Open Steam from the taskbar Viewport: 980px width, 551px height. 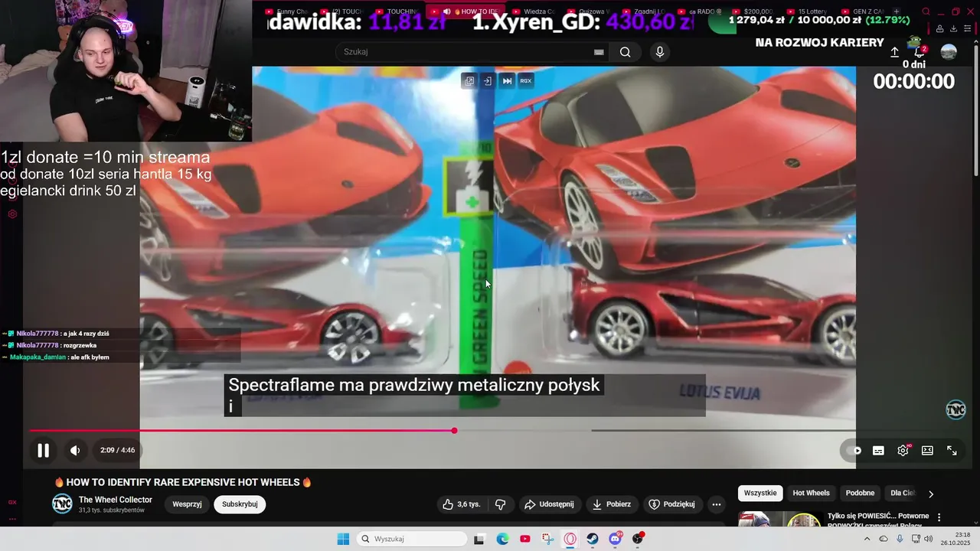tap(593, 539)
